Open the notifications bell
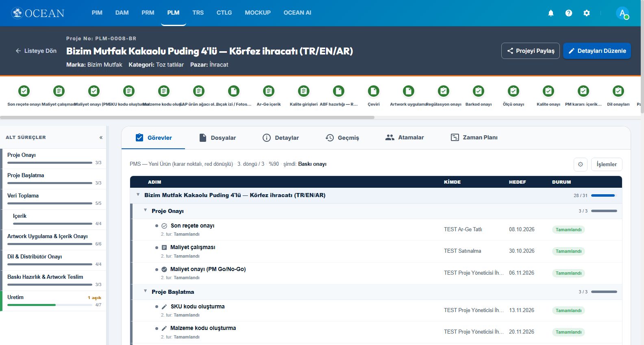The width and height of the screenshot is (644, 345). 551,13
